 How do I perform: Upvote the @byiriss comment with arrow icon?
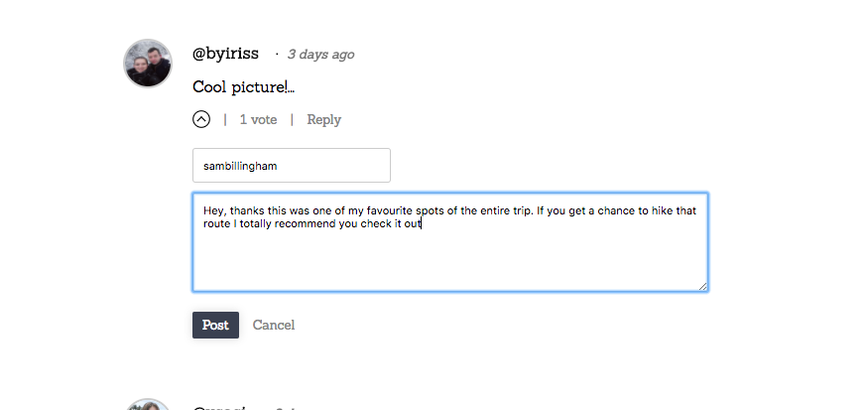pyautogui.click(x=201, y=119)
